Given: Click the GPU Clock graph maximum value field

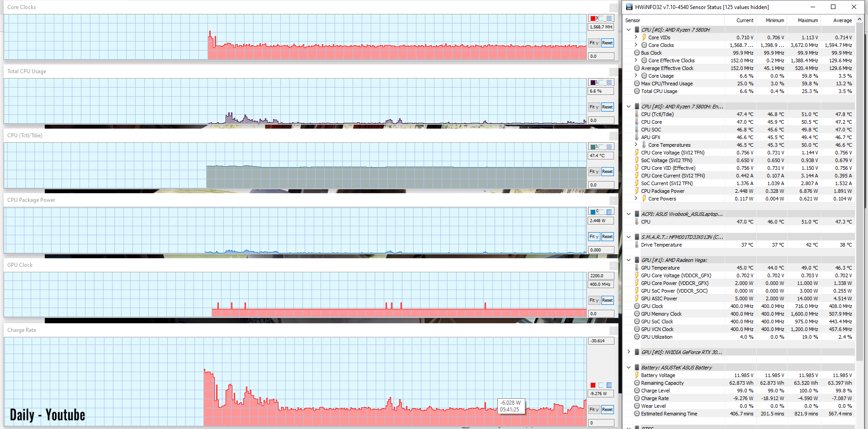Looking at the screenshot, I should pyautogui.click(x=601, y=276).
